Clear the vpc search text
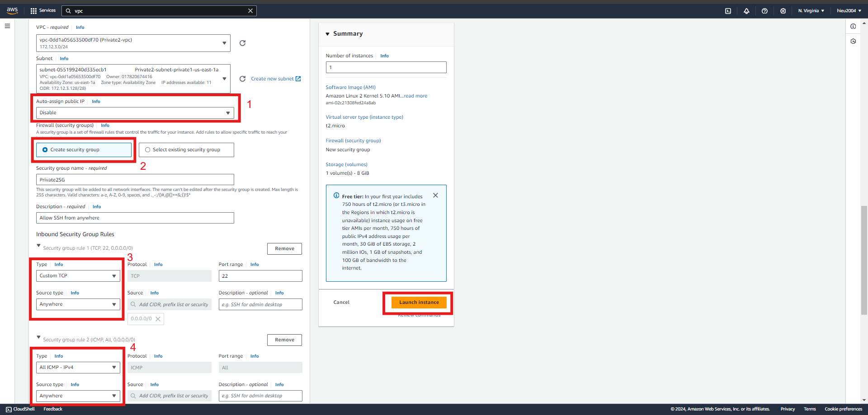The width and height of the screenshot is (868, 415). (x=250, y=11)
